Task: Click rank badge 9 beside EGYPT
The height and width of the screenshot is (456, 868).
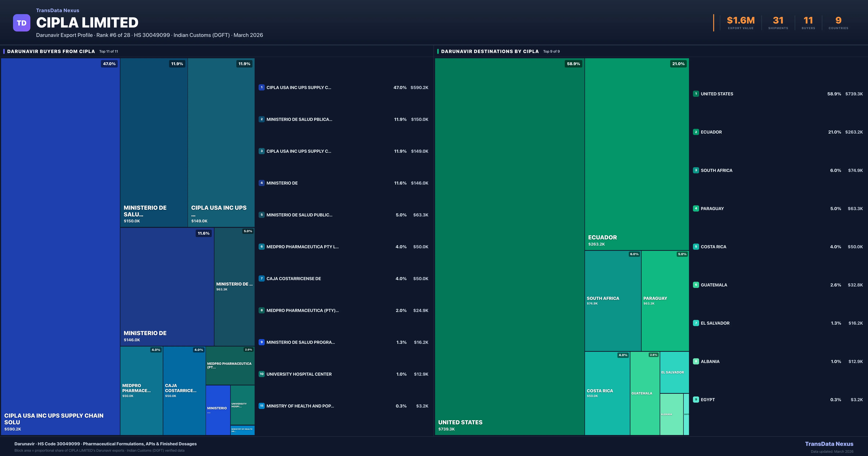Action: click(696, 399)
